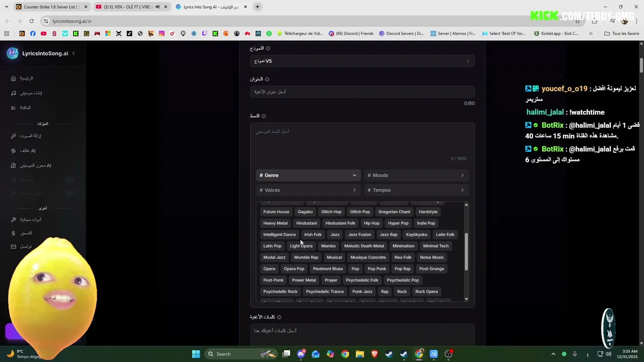Expand the # Moods section
This screenshot has height=362, width=644.
coord(416,175)
